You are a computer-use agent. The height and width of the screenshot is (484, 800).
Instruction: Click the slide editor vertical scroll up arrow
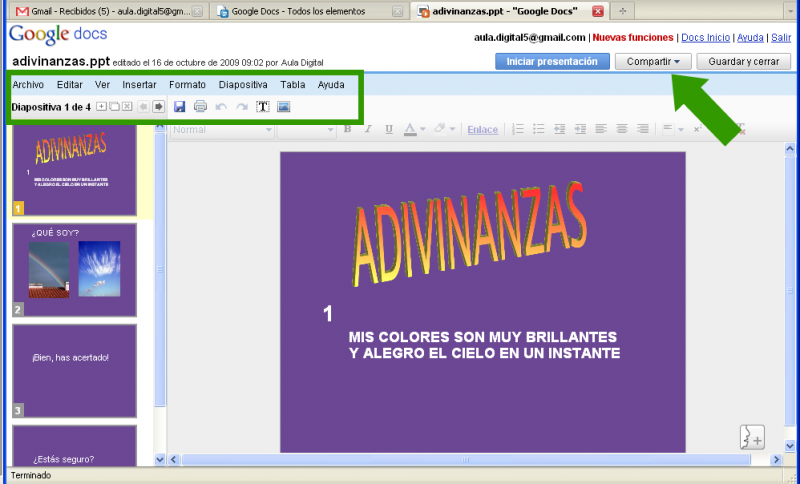(x=790, y=149)
